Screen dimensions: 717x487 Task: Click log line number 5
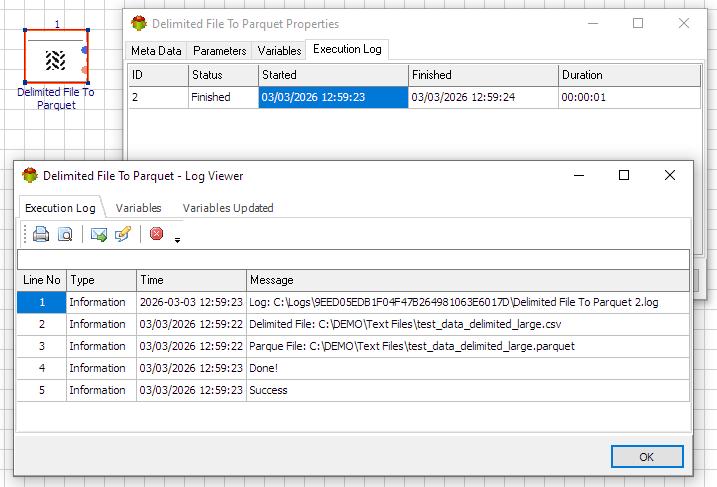click(x=42, y=390)
